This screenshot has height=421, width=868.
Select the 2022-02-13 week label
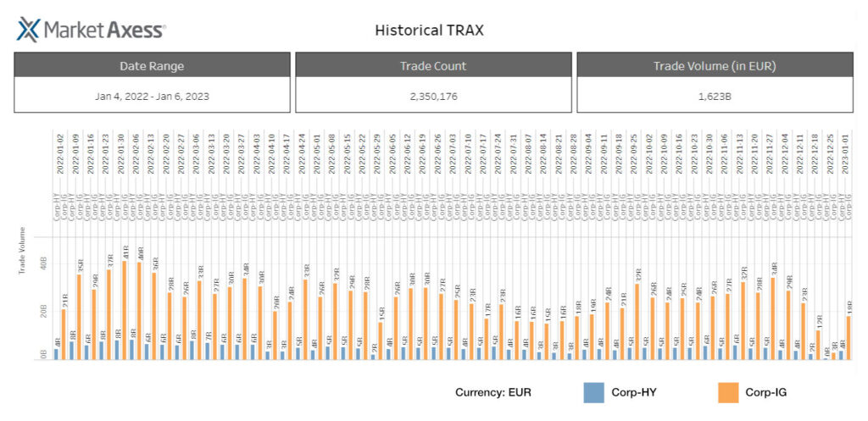[151, 153]
